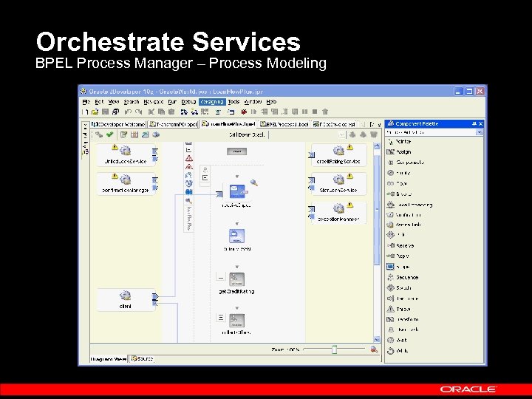Screen dimensions: 532x399
Task: Collapse the getCreditRating scope expander
Action: tap(220, 277)
